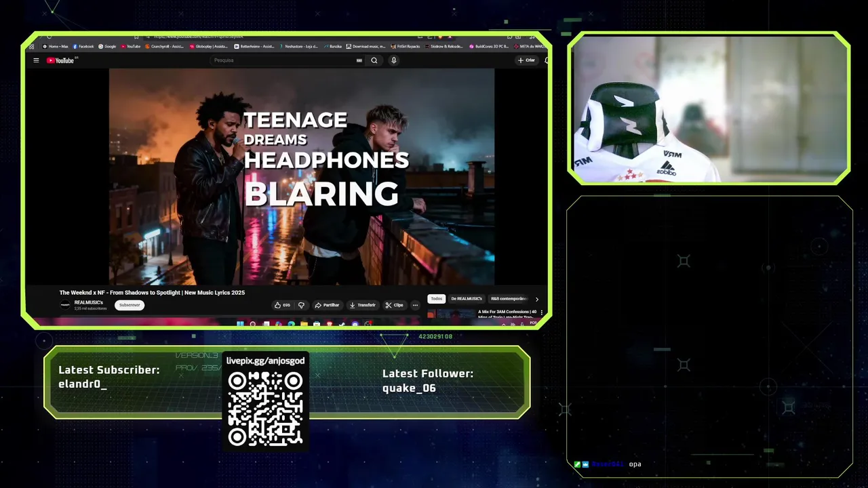The height and width of the screenshot is (488, 868).
Task: Open the YouTube bookmark in bookmarks bar
Action: (x=131, y=47)
